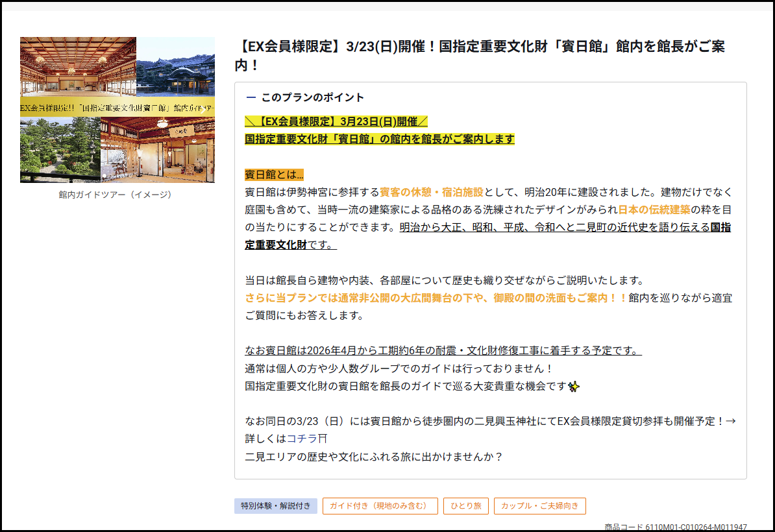Collapse the このプランのポイント section via minus icon
The image size is (775, 532).
point(251,97)
